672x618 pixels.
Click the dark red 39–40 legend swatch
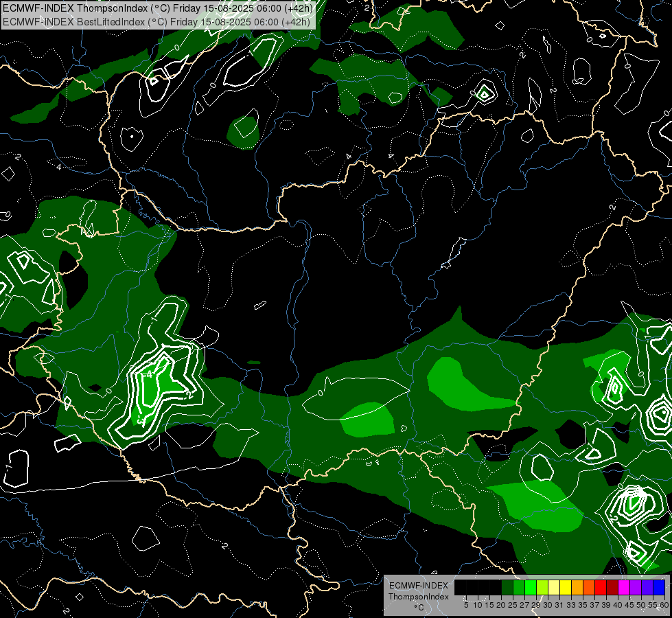pos(612,587)
